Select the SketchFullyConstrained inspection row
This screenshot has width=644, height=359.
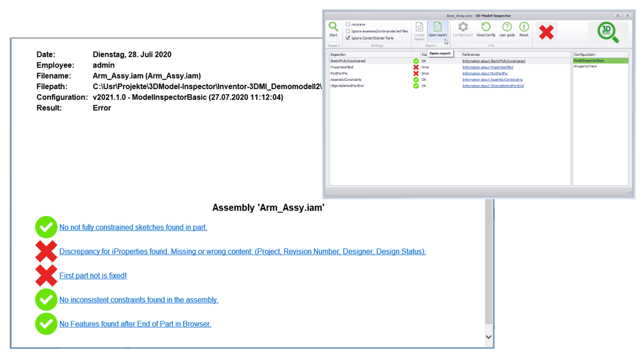(x=450, y=60)
